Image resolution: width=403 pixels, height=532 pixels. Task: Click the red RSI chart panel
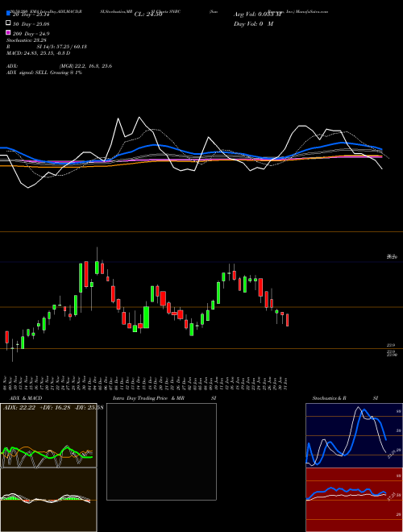click(354, 500)
